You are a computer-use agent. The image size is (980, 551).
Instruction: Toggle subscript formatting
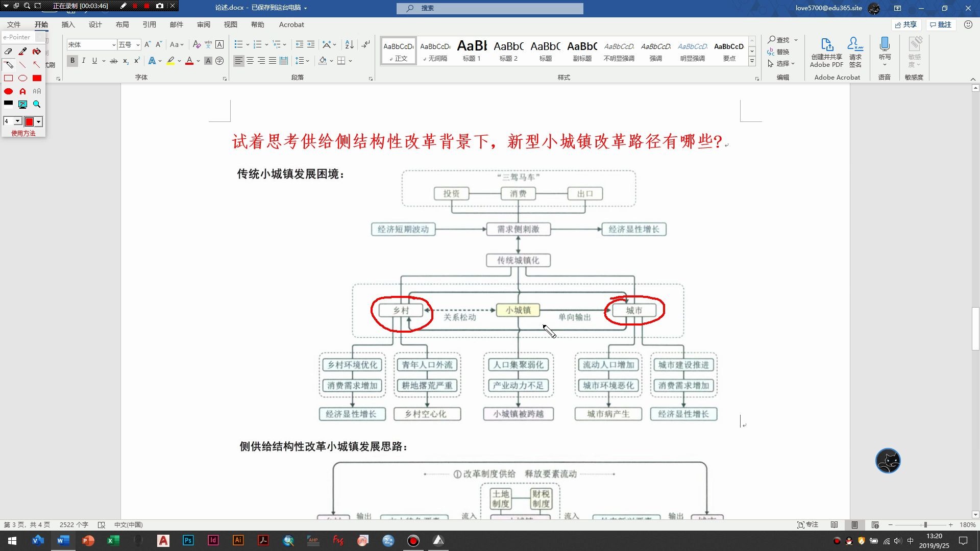pyautogui.click(x=126, y=61)
